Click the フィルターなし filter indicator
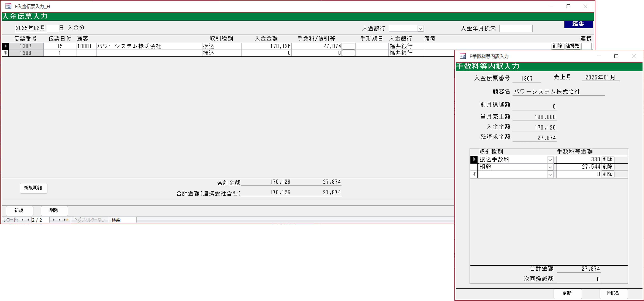Viewport: 644px width, 301px height. pyautogui.click(x=90, y=220)
